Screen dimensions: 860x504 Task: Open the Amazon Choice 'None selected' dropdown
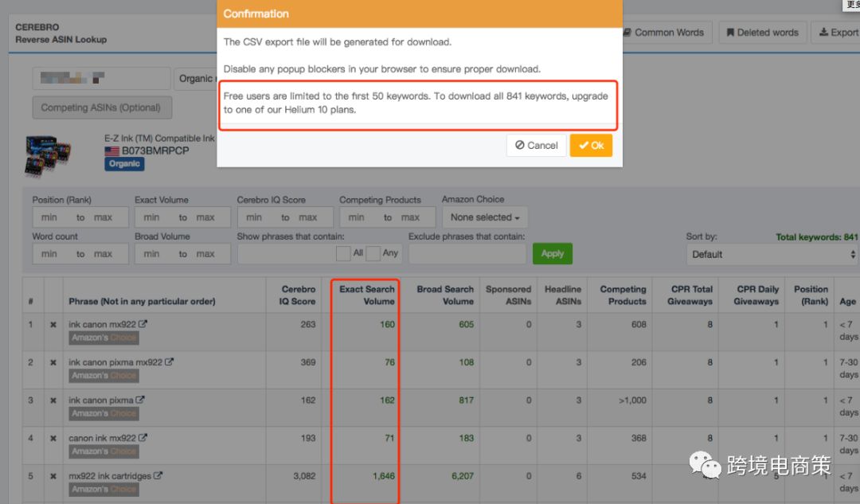485,217
